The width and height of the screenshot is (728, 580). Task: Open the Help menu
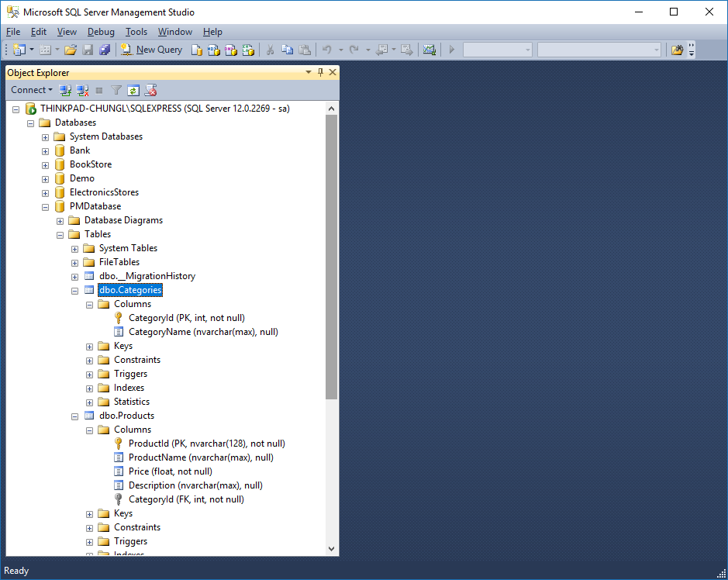(212, 32)
